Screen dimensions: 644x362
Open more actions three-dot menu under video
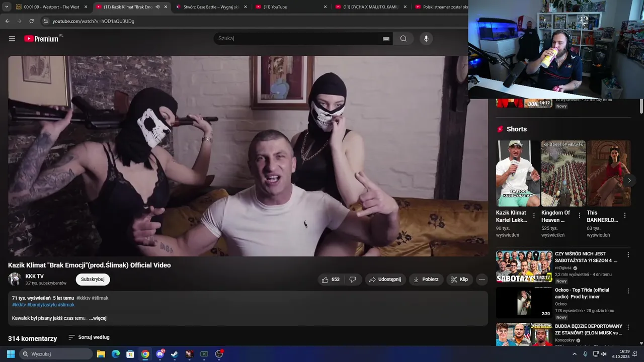pos(482,280)
